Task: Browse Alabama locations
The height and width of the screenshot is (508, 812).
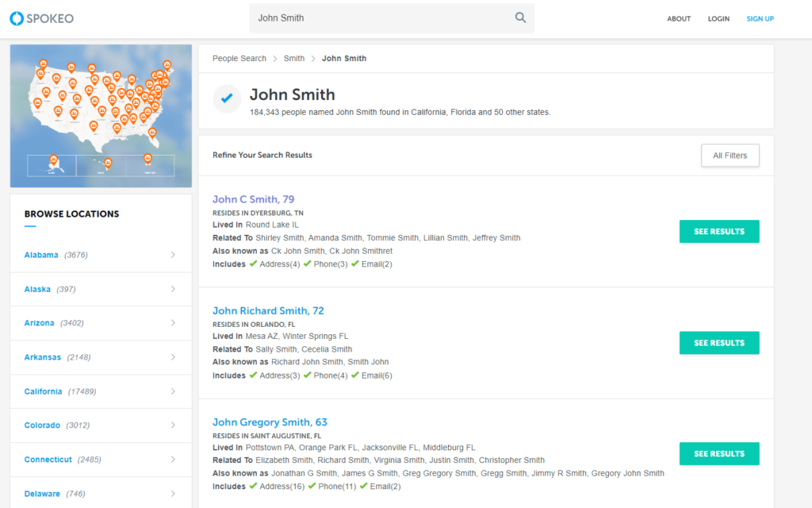Action: (x=41, y=255)
